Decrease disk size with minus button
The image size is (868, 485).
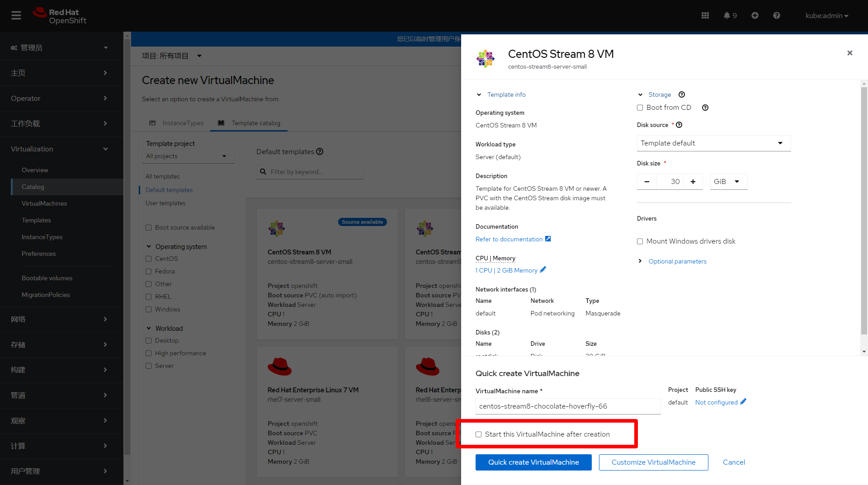647,182
